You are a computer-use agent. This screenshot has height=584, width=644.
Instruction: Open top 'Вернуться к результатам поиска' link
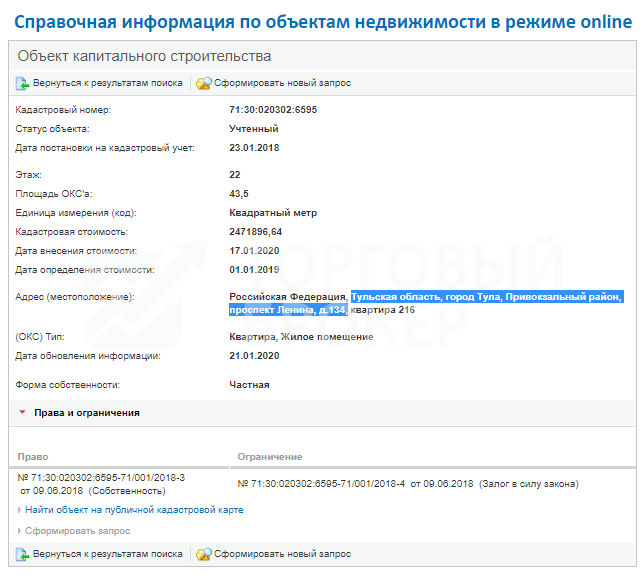tap(108, 83)
